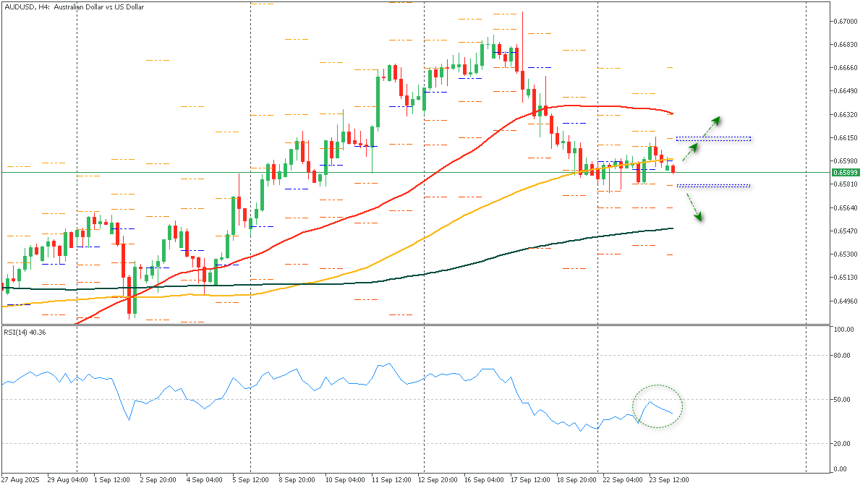Select the green dotted circle on RSI

point(658,406)
